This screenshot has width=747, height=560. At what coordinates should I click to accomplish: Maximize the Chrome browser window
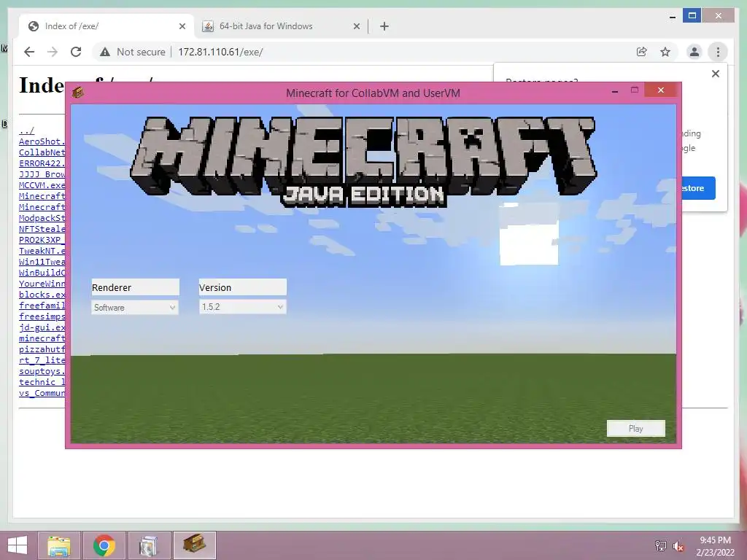point(692,16)
